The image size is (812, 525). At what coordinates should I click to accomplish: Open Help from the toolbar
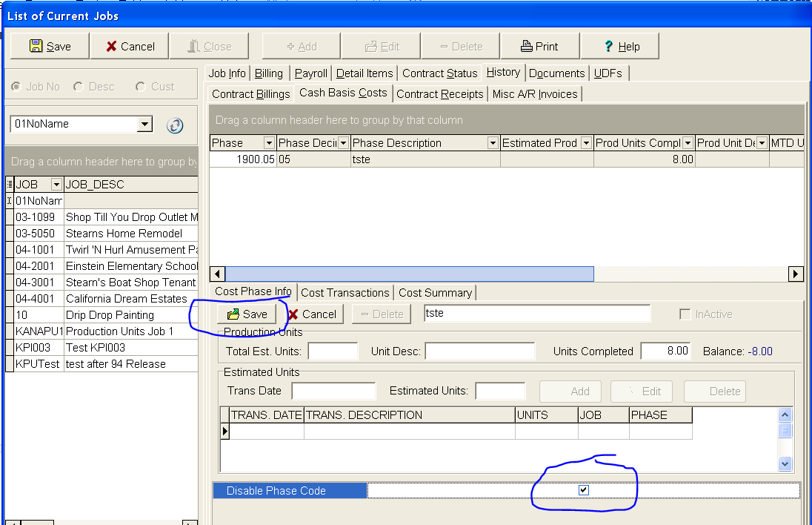tap(620, 46)
